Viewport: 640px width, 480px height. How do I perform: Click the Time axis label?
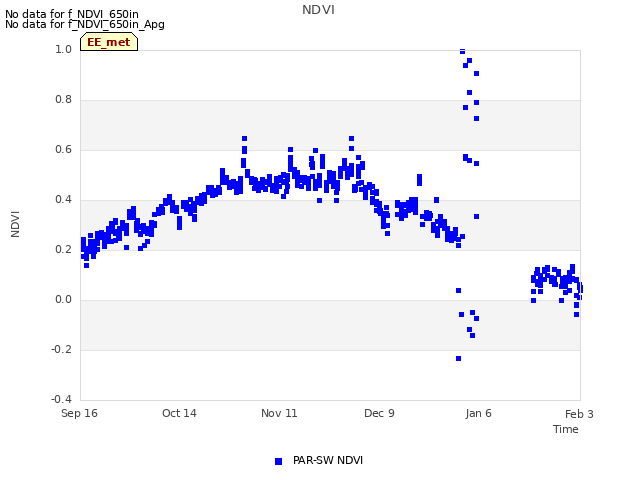(x=566, y=429)
